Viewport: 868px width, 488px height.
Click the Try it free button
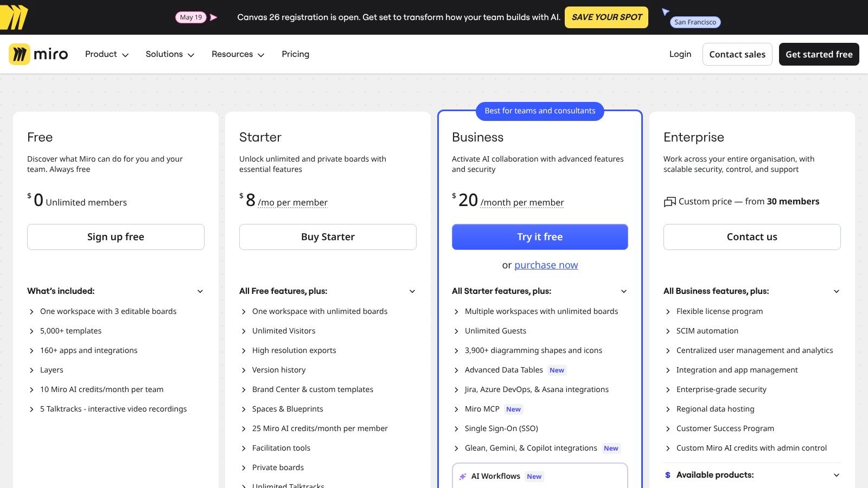(x=540, y=237)
